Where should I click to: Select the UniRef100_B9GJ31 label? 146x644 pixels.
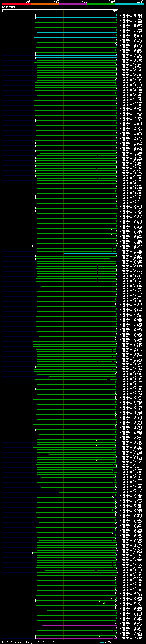tap(131, 35)
